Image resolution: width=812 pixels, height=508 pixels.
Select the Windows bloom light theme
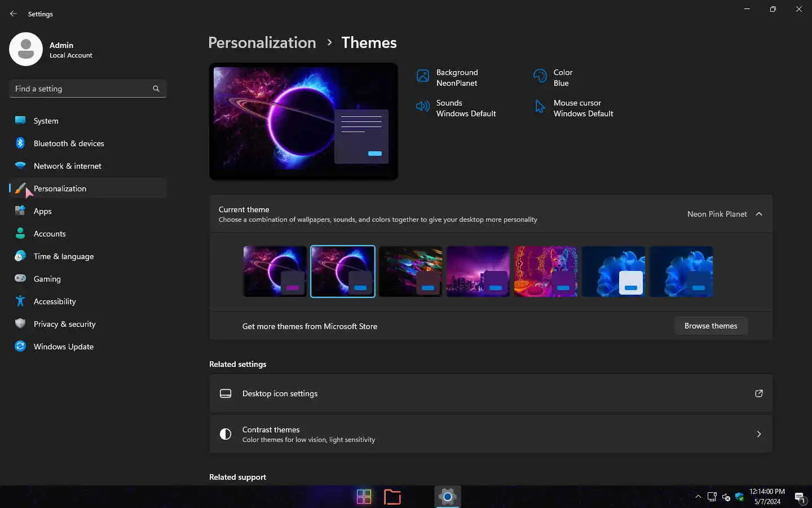click(x=614, y=271)
